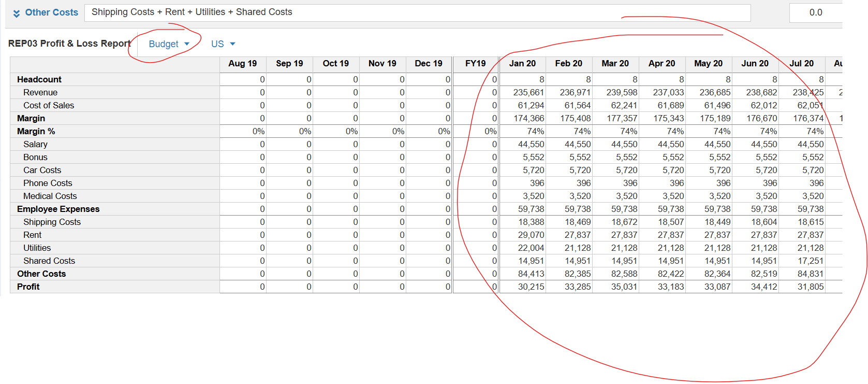Select Jul 20 Shared Costs cell 17,251
The height and width of the screenshot is (384, 868).
point(802,261)
